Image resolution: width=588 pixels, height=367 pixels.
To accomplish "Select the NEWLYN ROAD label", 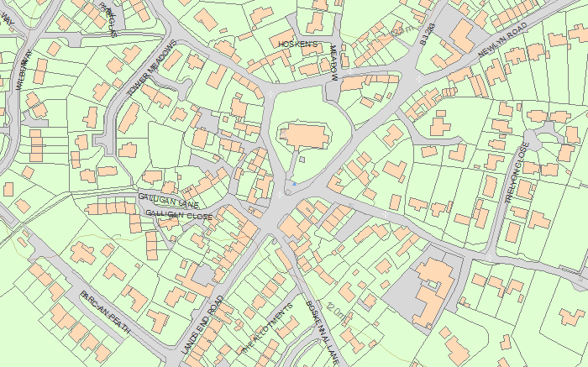I will click(x=502, y=39).
